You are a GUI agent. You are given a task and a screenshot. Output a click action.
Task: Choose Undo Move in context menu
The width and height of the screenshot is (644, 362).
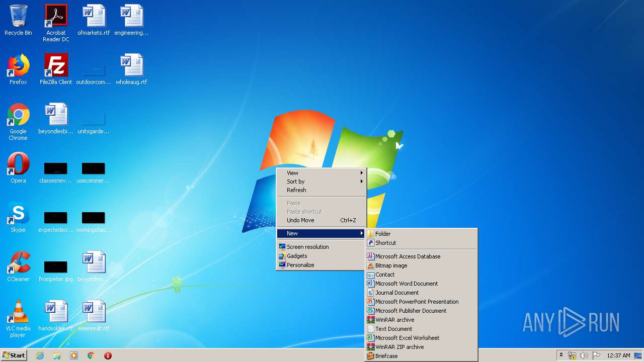tap(321, 220)
